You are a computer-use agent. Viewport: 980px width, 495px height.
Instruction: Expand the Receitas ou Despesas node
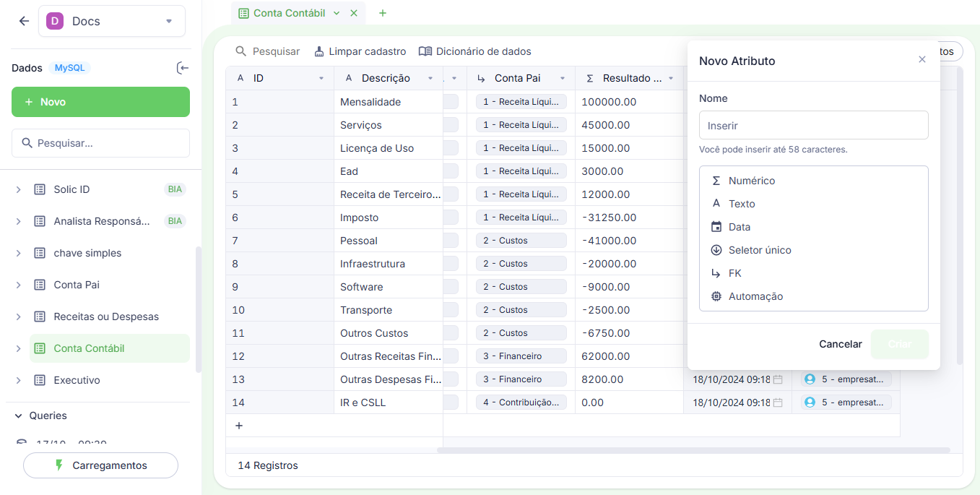pos(18,317)
